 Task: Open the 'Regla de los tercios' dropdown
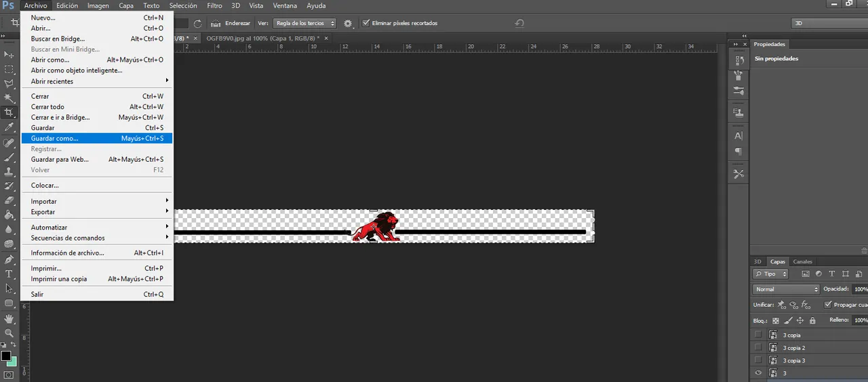[304, 23]
